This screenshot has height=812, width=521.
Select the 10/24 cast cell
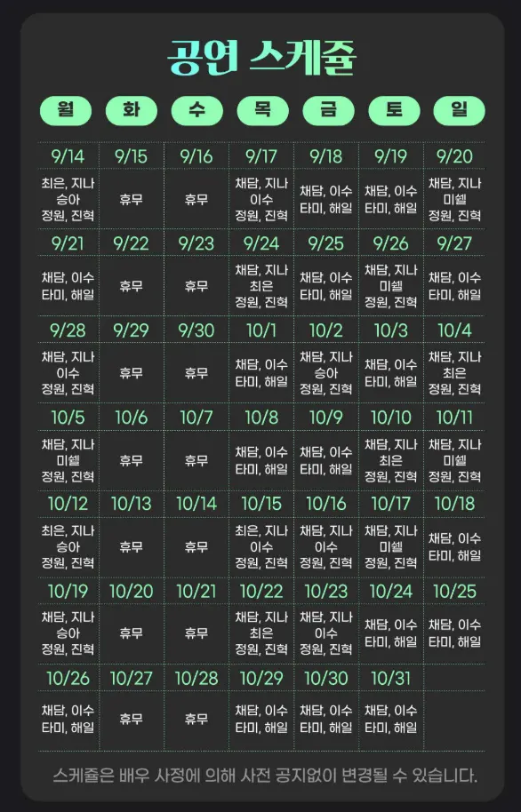391,633
